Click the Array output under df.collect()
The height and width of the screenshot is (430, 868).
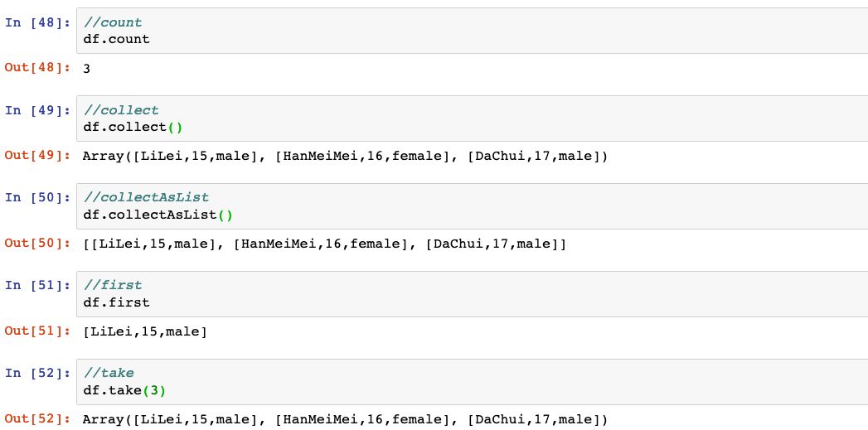point(345,156)
